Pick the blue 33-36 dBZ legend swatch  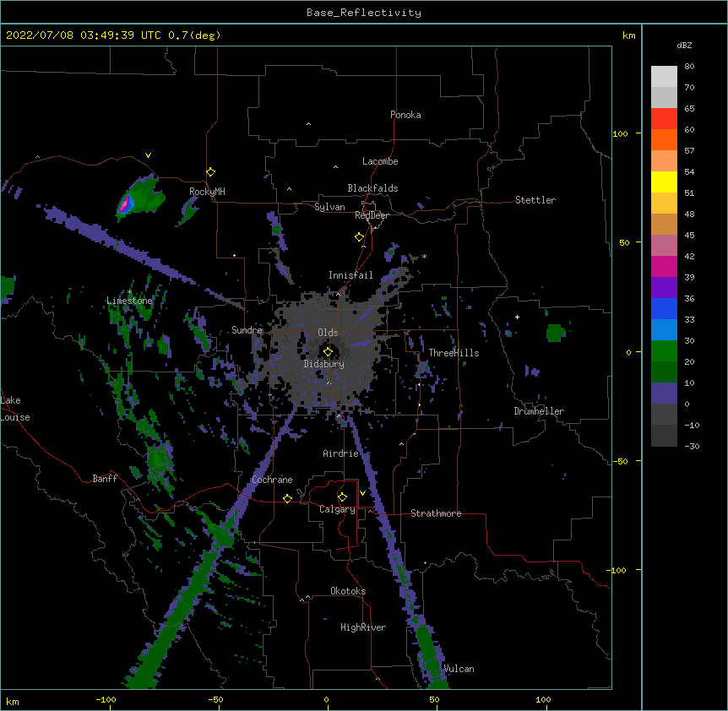pos(664,308)
